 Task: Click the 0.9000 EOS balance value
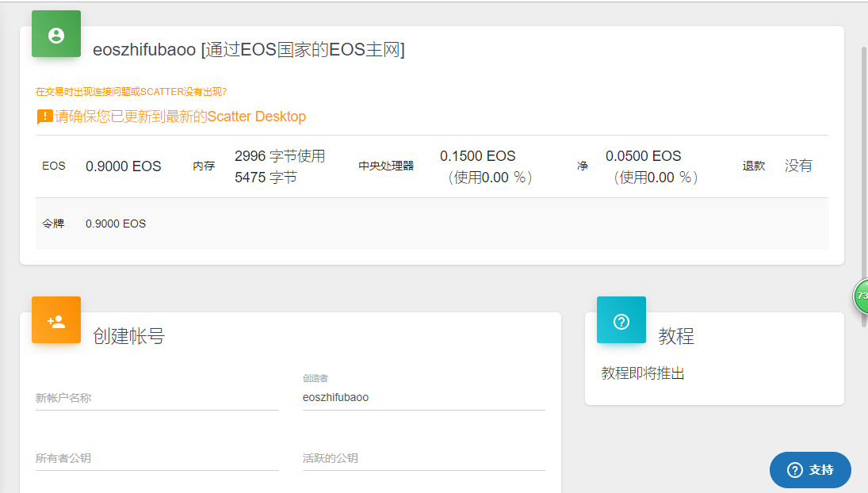pos(124,166)
